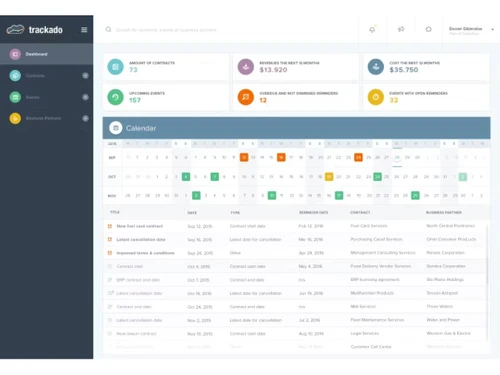Expand the Business Partners plus button
The height and width of the screenshot is (375, 500).
(85, 118)
